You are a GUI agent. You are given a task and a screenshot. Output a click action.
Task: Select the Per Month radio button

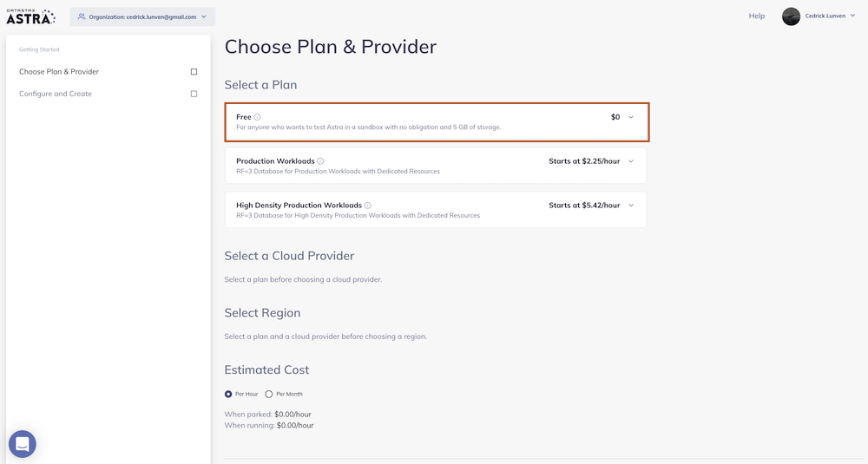269,394
